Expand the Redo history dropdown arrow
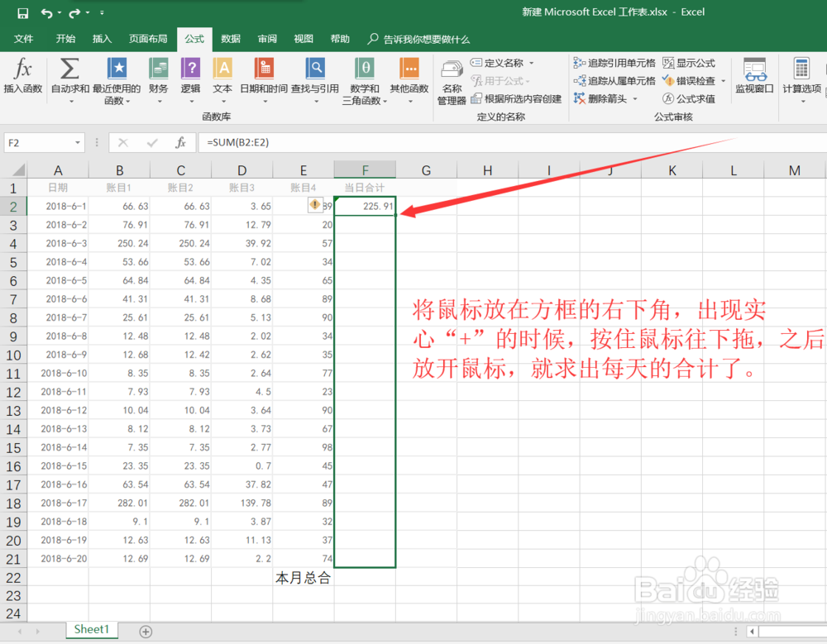The height and width of the screenshot is (644, 827). tap(87, 13)
